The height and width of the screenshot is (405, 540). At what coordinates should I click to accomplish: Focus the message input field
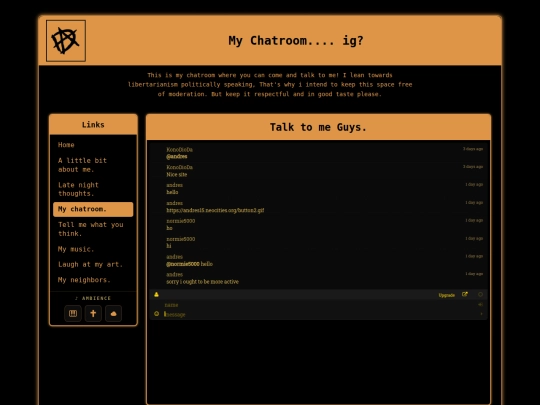320,314
